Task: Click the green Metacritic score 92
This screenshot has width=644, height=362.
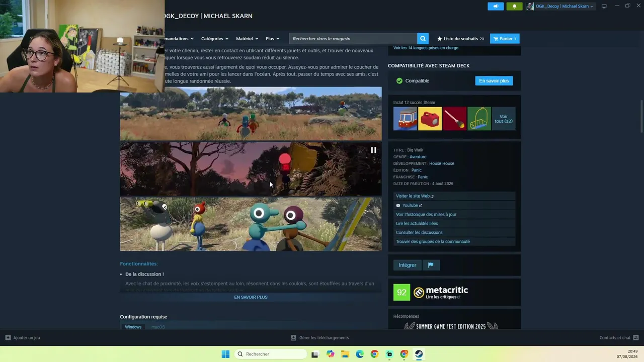Action: pyautogui.click(x=401, y=293)
